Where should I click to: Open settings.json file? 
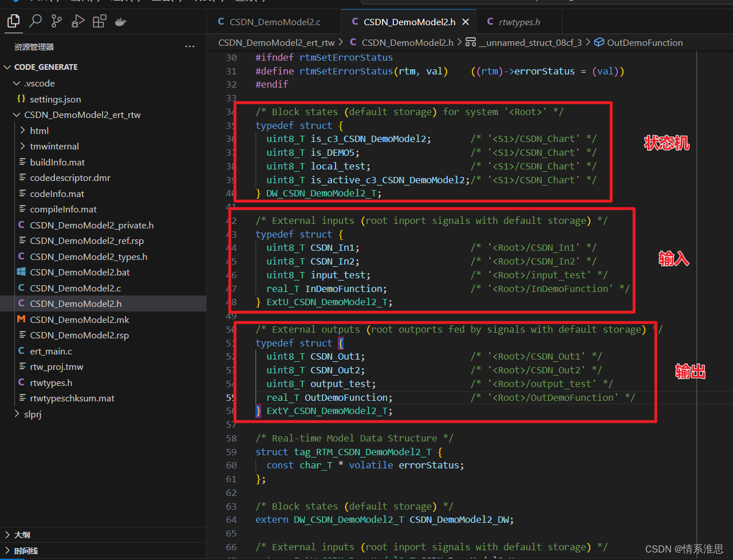point(103,99)
